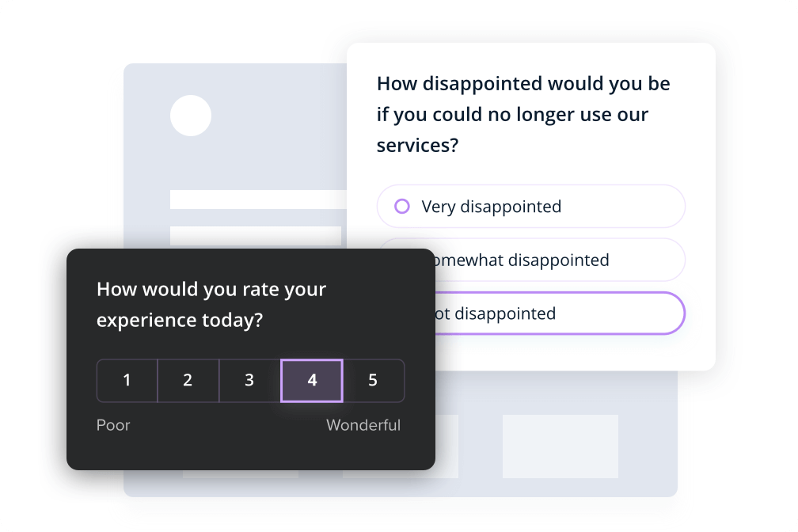Rate the experience as 1
The height and width of the screenshot is (532, 798).
click(x=127, y=380)
